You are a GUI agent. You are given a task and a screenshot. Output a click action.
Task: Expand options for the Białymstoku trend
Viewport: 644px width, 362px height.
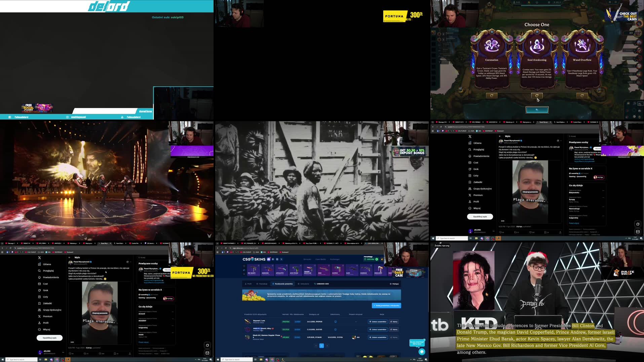(604, 190)
